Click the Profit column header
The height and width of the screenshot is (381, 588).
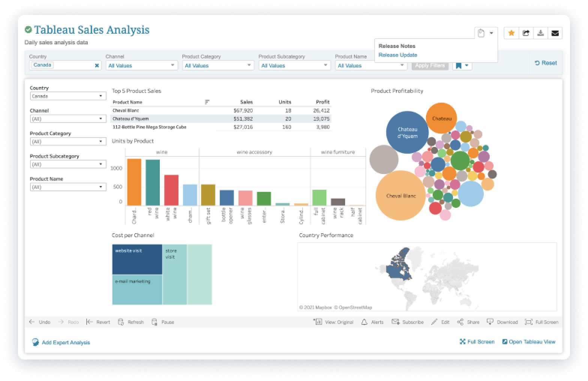323,102
